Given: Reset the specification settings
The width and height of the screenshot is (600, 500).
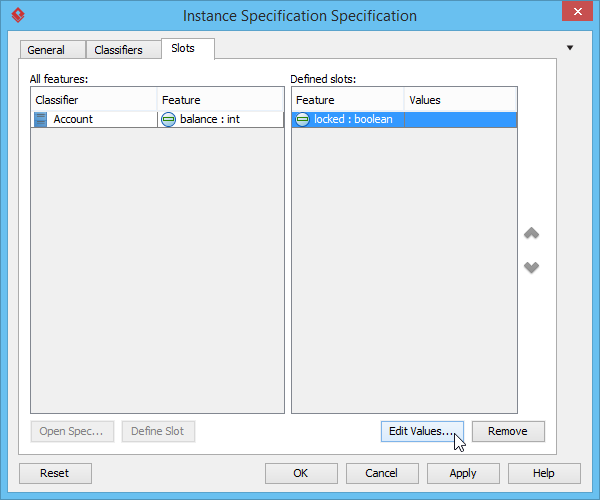Looking at the screenshot, I should (55, 473).
